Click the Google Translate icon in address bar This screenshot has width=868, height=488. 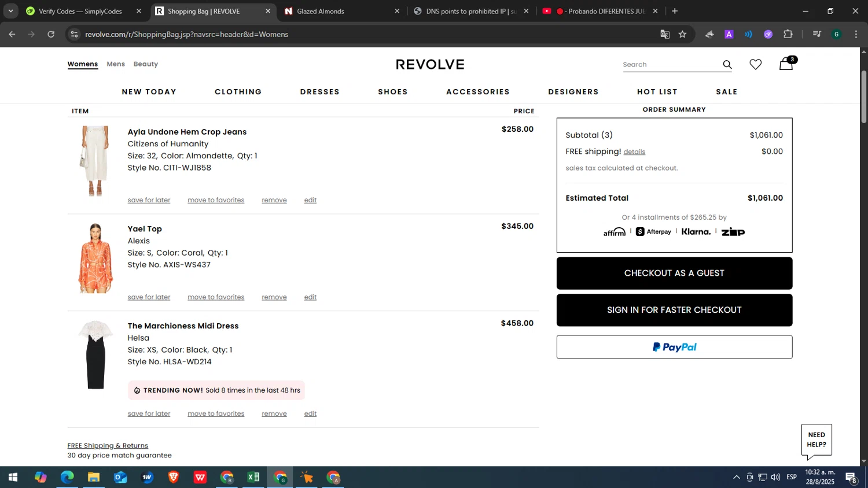click(x=665, y=34)
